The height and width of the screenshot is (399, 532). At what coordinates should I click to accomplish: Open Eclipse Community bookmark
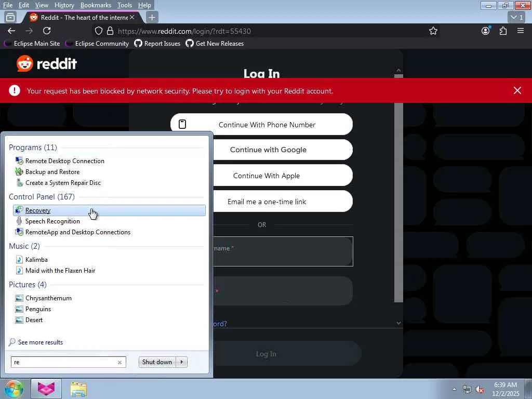click(x=97, y=44)
